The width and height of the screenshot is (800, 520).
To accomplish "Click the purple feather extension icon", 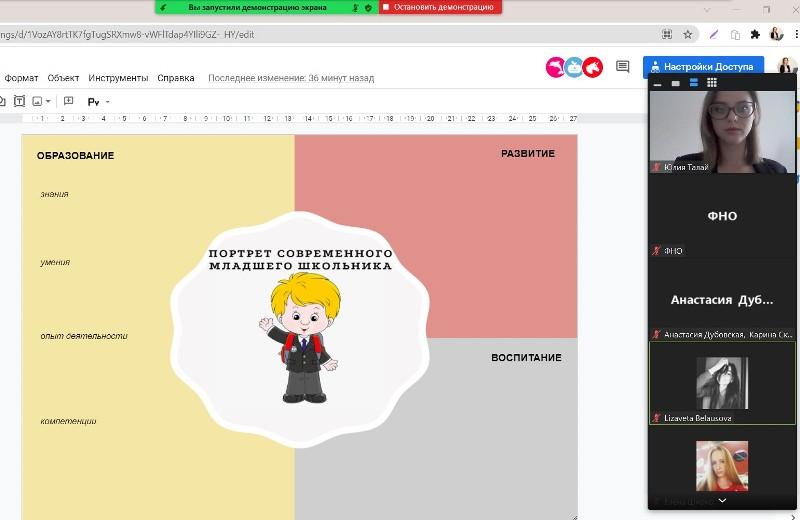I will pos(714,34).
